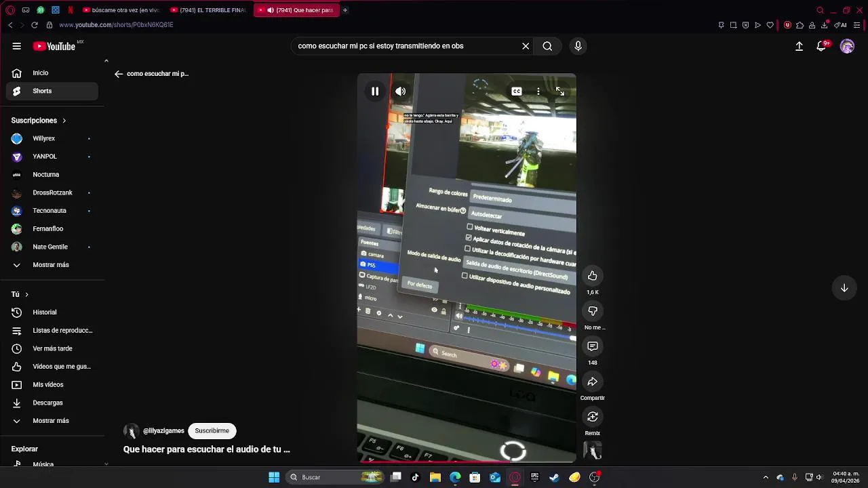Go back in browser history

click(x=10, y=25)
